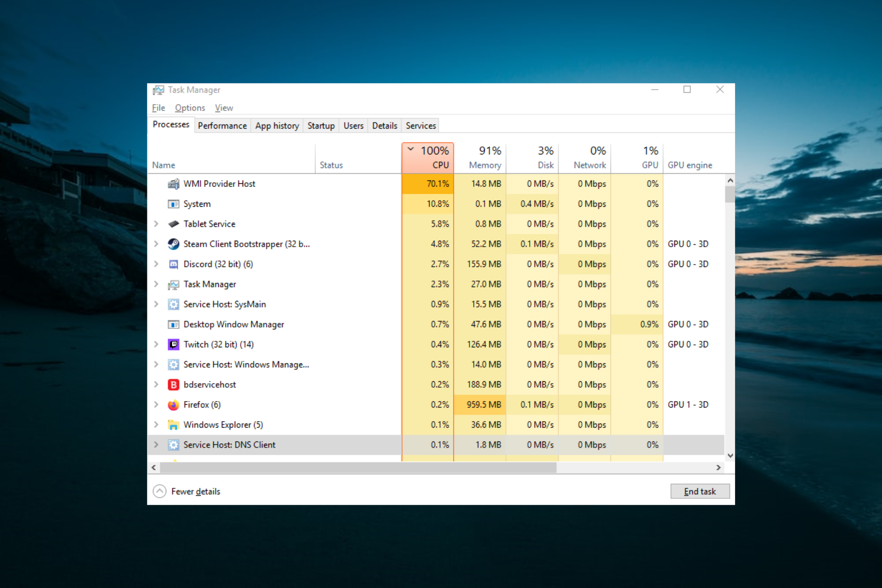The width and height of the screenshot is (882, 588).
Task: Sort by the Disk column header
Action: (532, 158)
